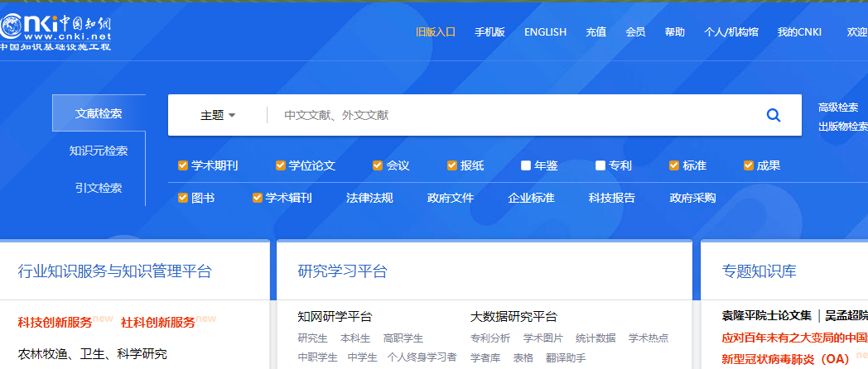Open the 主题 search field dropdown

click(218, 115)
